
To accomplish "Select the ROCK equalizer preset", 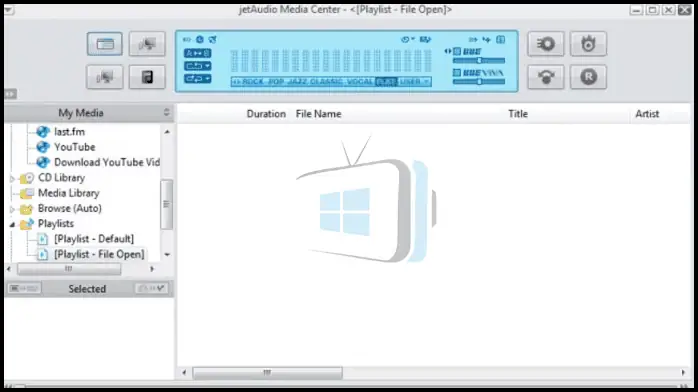I will pyautogui.click(x=253, y=81).
